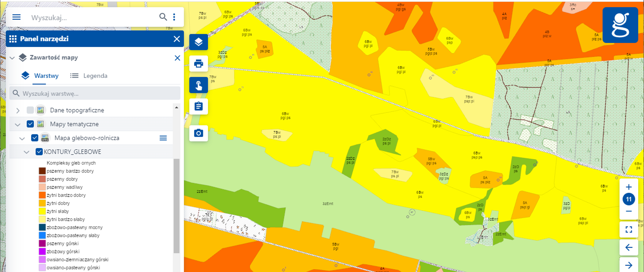Disable the KONTURY_GLEBOWE sublayer checkbox
Viewport: 644px width, 272px height.
click(x=39, y=152)
